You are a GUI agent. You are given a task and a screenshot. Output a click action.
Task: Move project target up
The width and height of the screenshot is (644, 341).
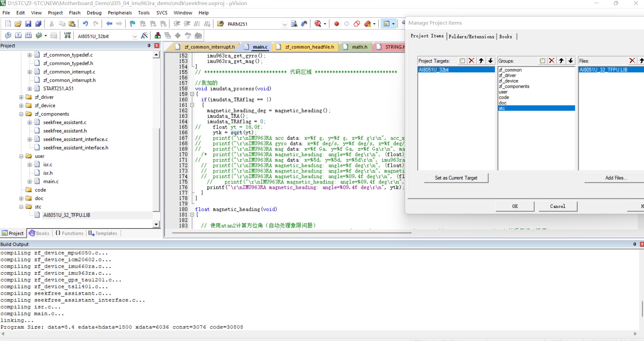coord(481,61)
